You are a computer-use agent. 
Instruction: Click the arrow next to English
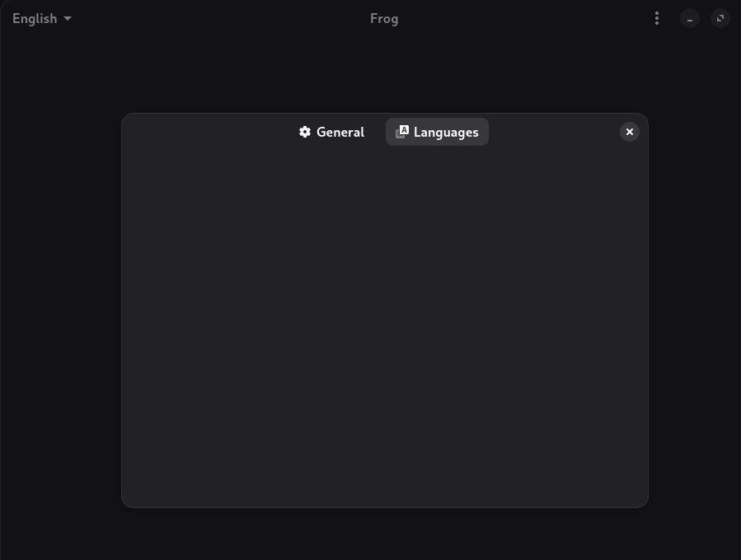click(68, 18)
